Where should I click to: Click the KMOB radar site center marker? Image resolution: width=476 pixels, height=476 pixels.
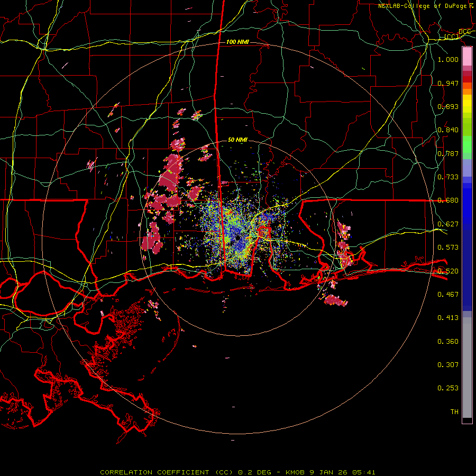(237, 238)
